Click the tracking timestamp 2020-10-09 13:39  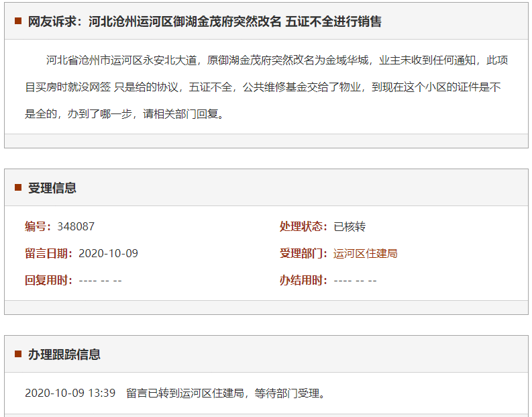click(x=70, y=393)
